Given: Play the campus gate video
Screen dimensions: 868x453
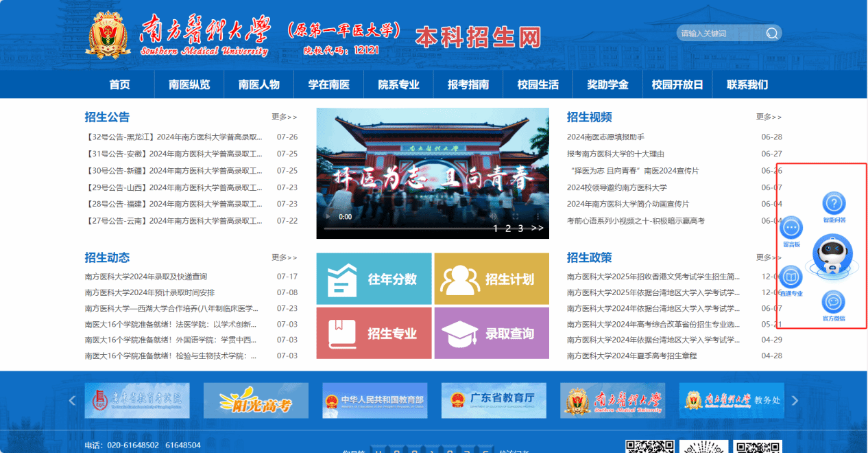Looking at the screenshot, I should point(328,216).
